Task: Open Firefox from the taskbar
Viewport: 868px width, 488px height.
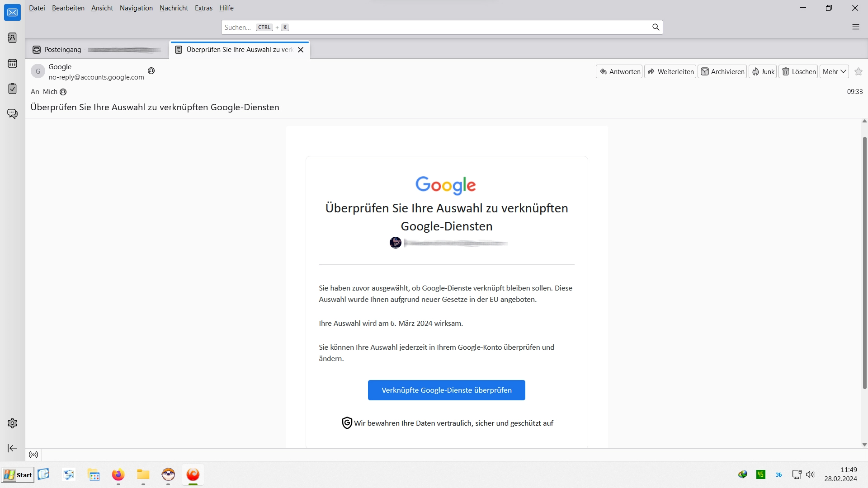Action: pyautogui.click(x=118, y=475)
